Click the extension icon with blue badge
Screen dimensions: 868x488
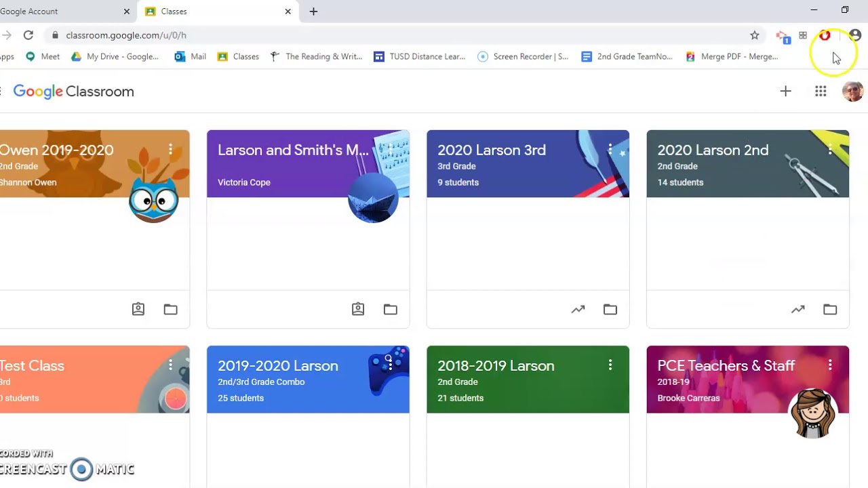[x=783, y=37]
